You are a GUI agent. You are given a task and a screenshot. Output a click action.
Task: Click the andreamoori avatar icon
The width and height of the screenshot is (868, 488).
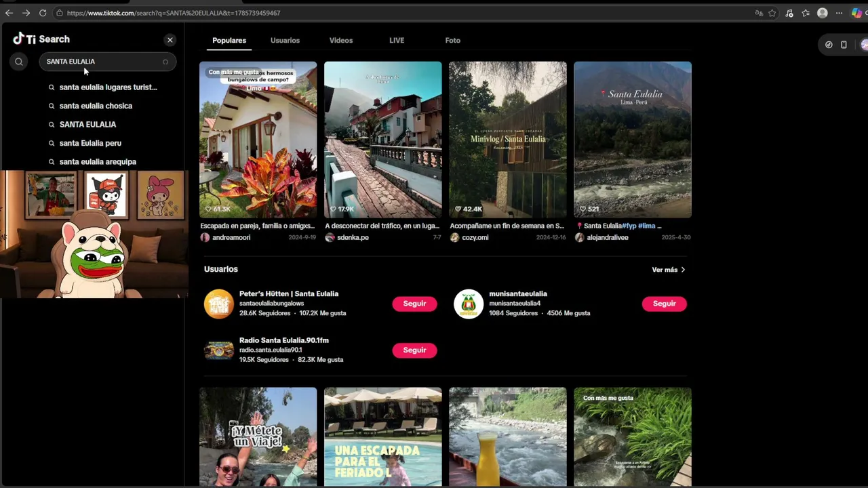click(x=205, y=238)
